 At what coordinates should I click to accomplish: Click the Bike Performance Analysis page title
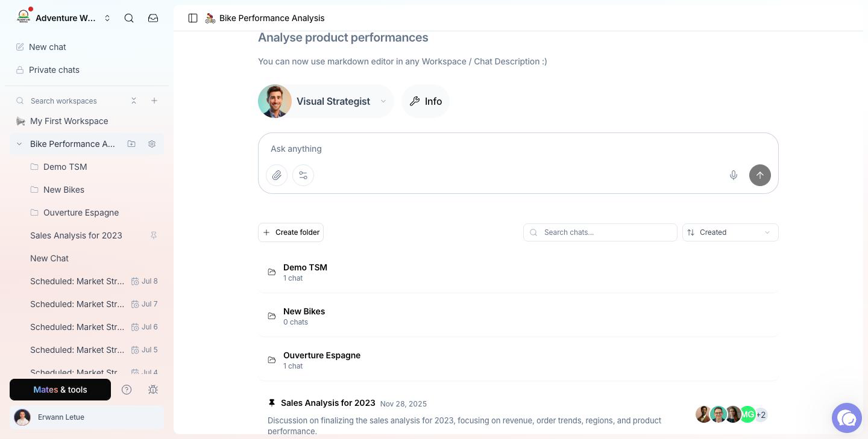(272, 18)
